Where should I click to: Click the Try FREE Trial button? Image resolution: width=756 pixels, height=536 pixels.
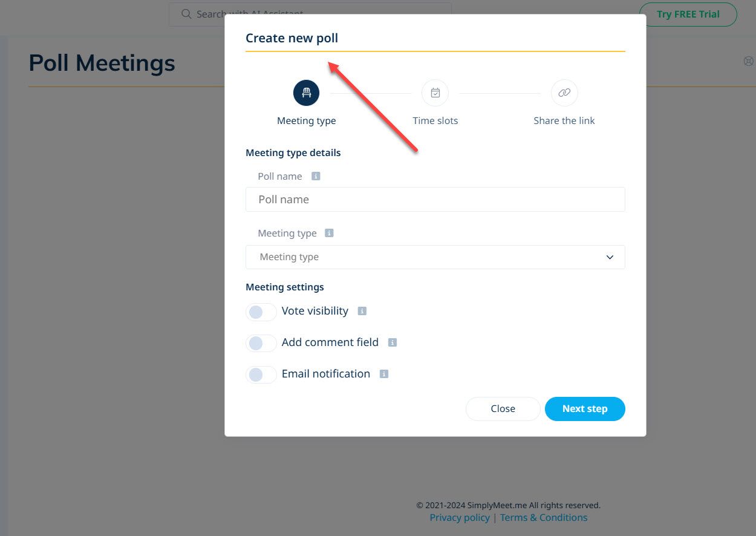(x=688, y=13)
